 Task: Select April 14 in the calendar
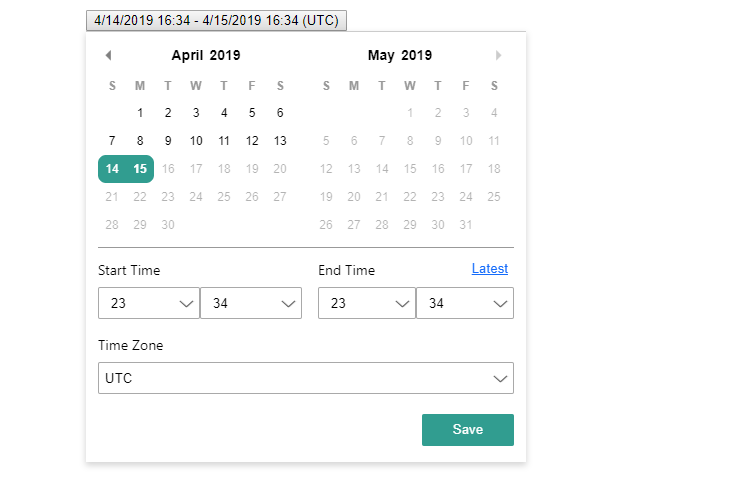point(112,169)
